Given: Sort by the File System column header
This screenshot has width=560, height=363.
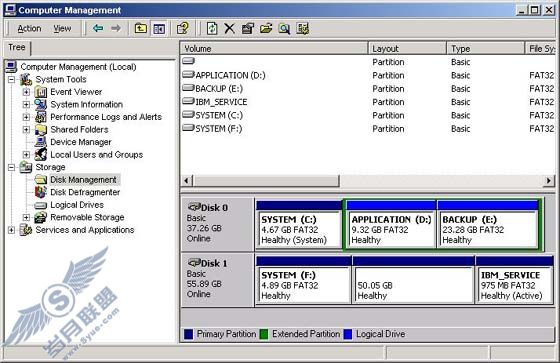Looking at the screenshot, I should pyautogui.click(x=540, y=49).
